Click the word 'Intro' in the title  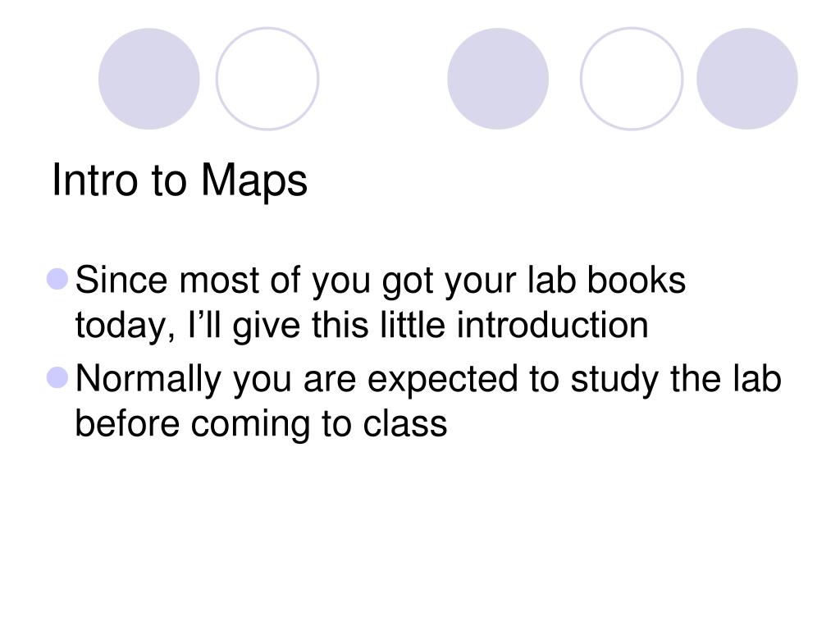pos(95,180)
